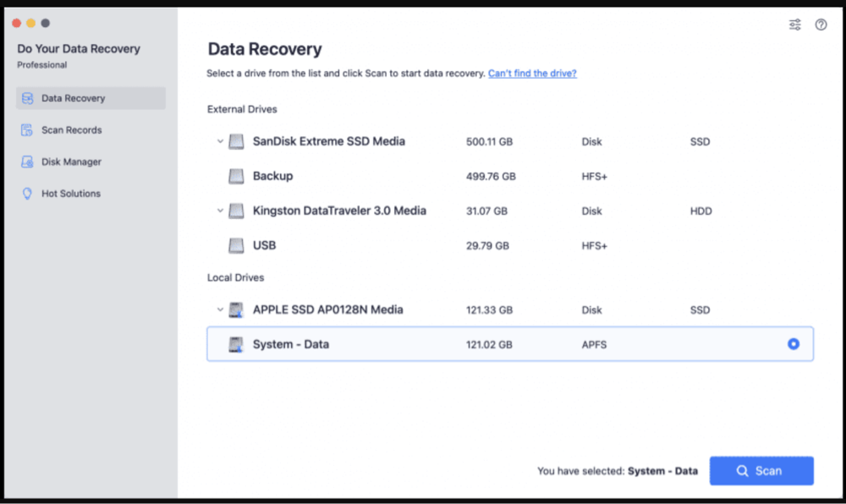This screenshot has width=846, height=504.
Task: Collapse the SanDisk Extreme SSD Media entry
Action: click(219, 141)
